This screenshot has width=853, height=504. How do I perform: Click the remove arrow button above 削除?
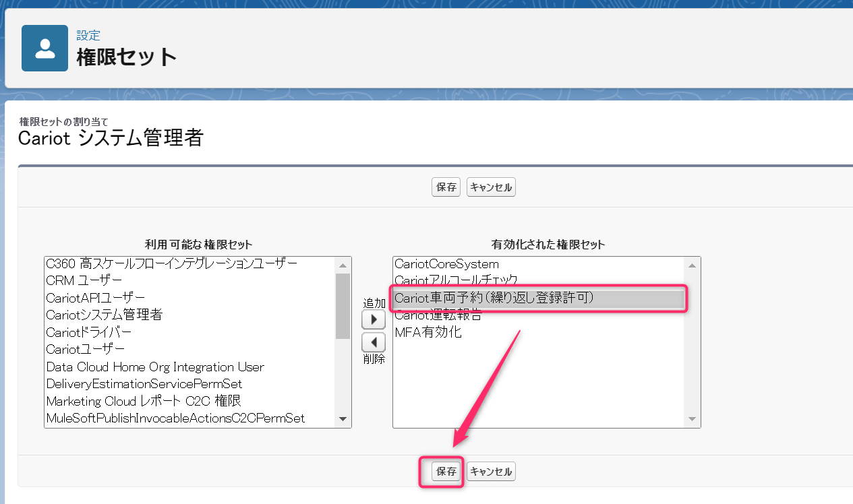point(374,342)
